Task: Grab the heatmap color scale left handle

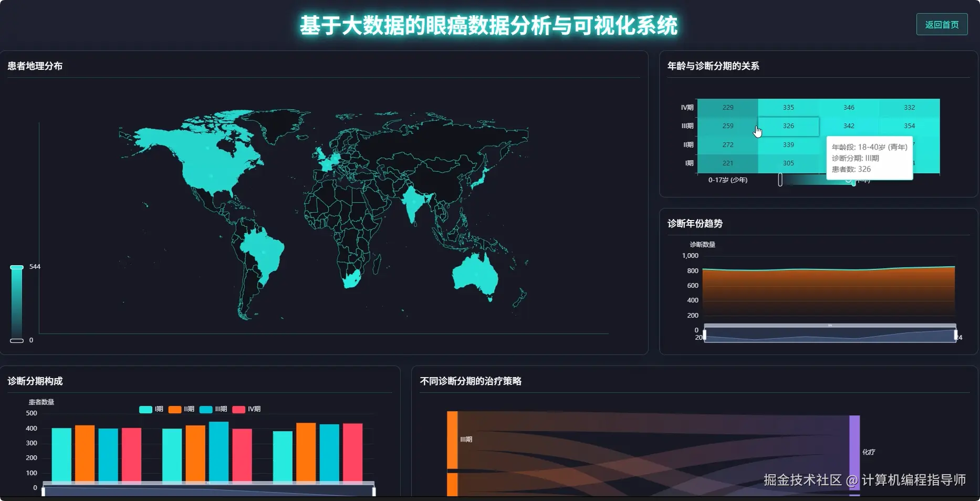Action: coord(780,180)
